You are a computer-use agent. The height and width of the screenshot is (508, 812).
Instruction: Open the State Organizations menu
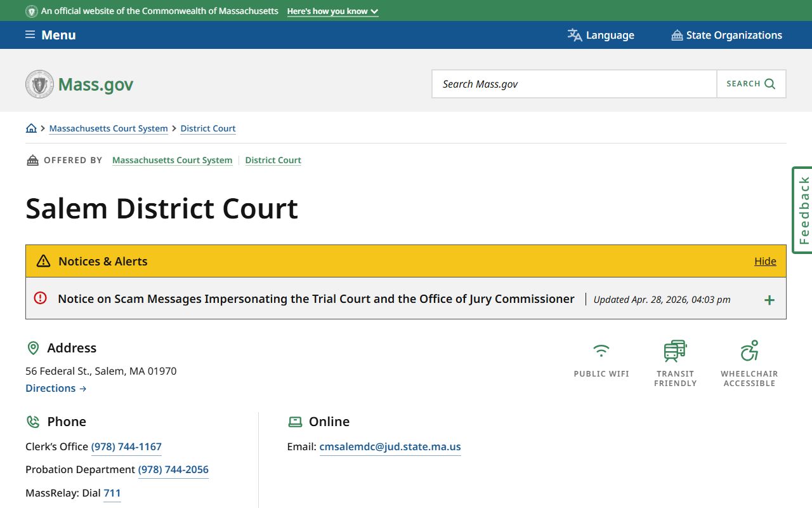[727, 35]
